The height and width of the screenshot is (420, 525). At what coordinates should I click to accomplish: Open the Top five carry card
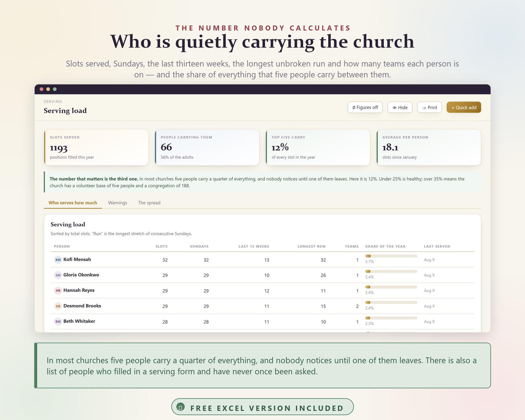coord(318,147)
